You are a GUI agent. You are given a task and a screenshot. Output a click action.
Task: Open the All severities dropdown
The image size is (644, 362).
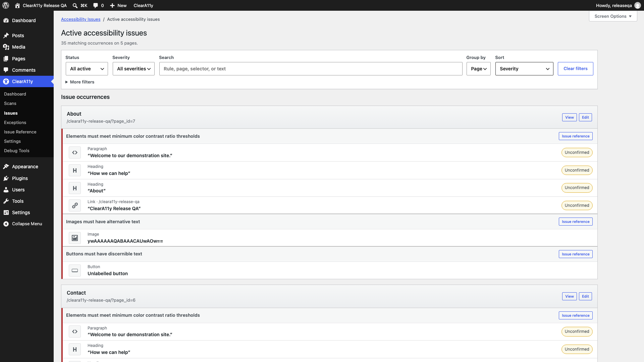[x=133, y=69]
